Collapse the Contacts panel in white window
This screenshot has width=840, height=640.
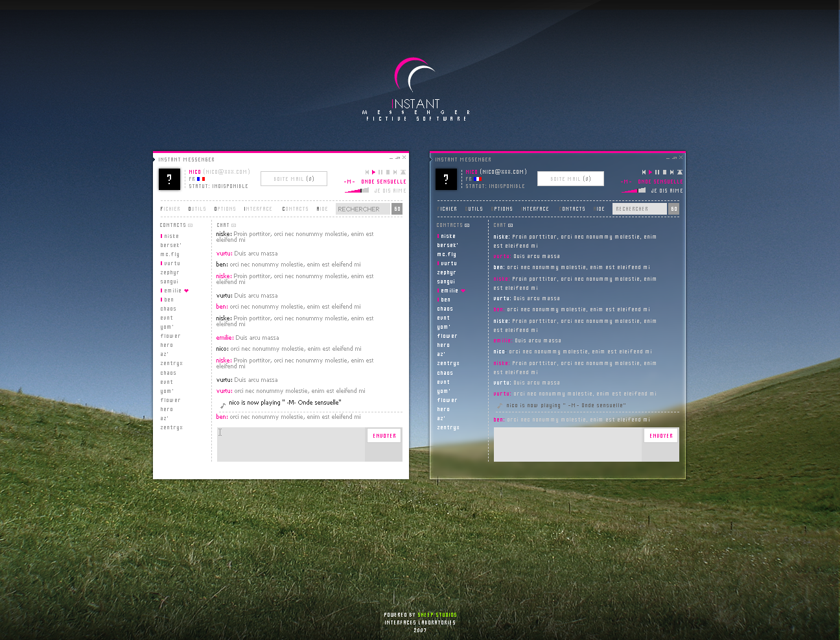(191, 226)
